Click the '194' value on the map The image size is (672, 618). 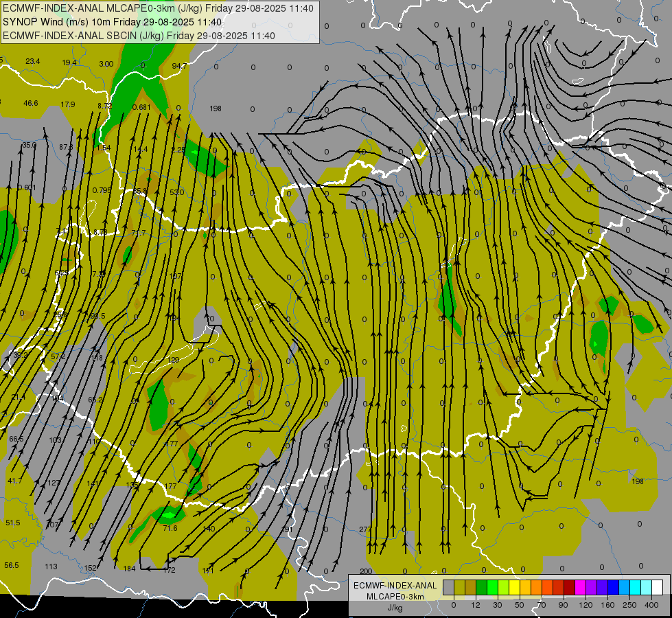pyautogui.click(x=174, y=318)
